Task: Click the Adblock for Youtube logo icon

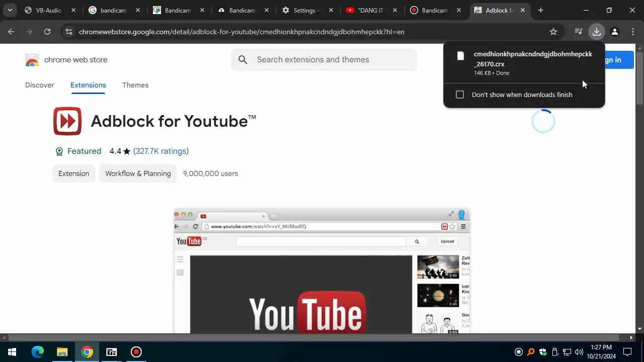Action: (x=67, y=121)
